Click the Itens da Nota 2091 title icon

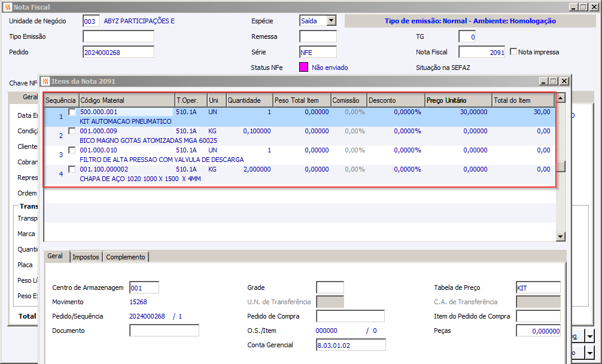point(45,81)
